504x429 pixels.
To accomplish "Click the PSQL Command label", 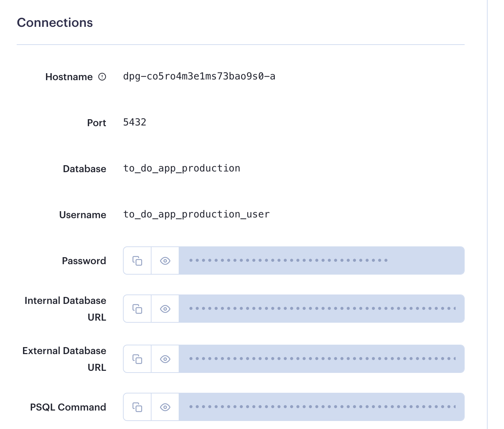I will click(68, 407).
